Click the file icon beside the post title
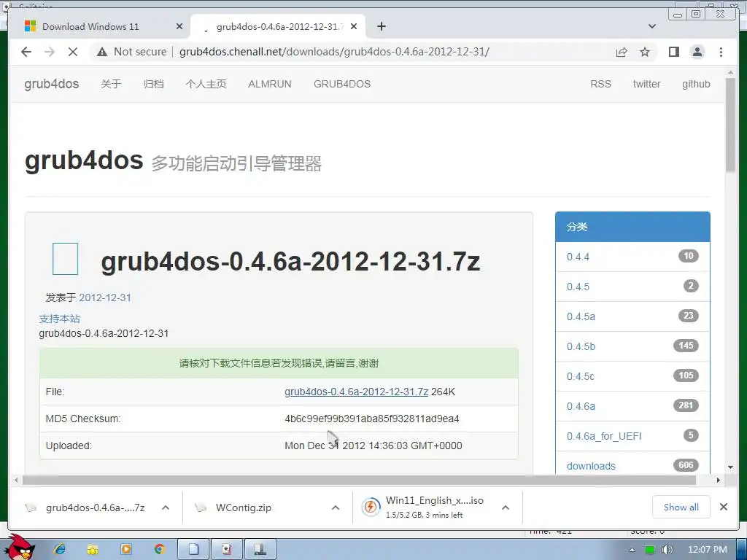Screen dimensions: 747x560 point(65,259)
